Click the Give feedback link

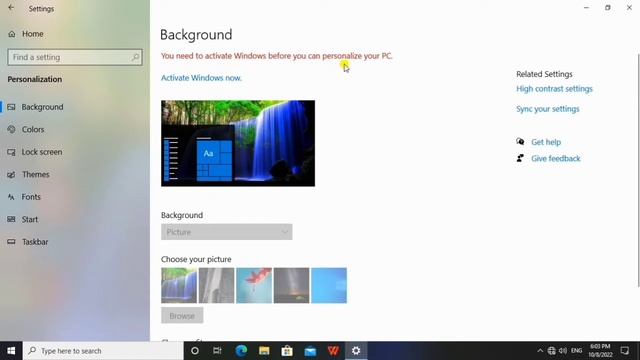pos(556,158)
